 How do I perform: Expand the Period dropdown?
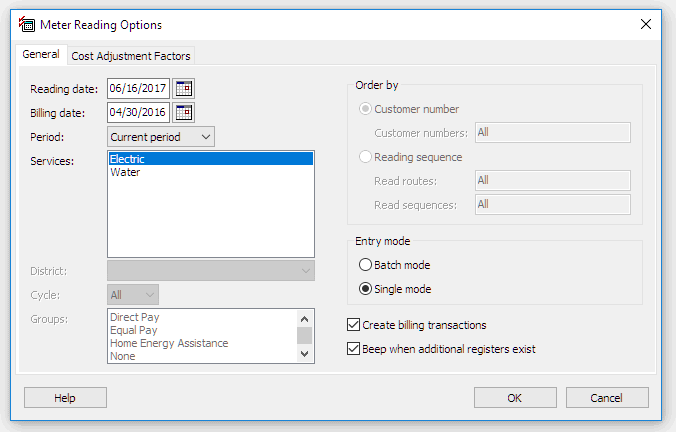pos(161,137)
